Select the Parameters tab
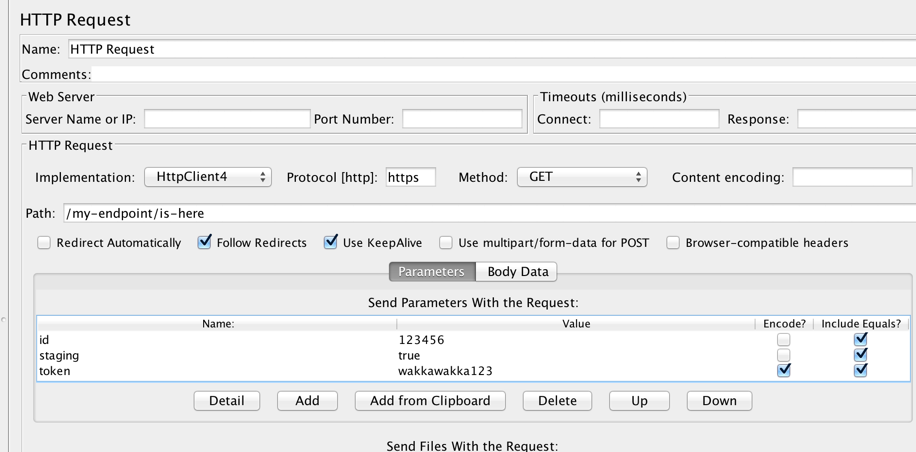This screenshot has height=452, width=916. (x=431, y=272)
